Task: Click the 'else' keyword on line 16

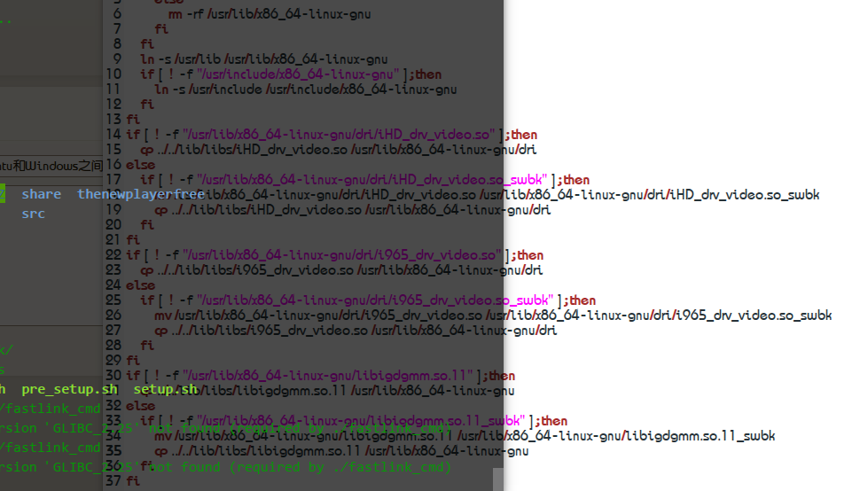Action: (x=141, y=165)
